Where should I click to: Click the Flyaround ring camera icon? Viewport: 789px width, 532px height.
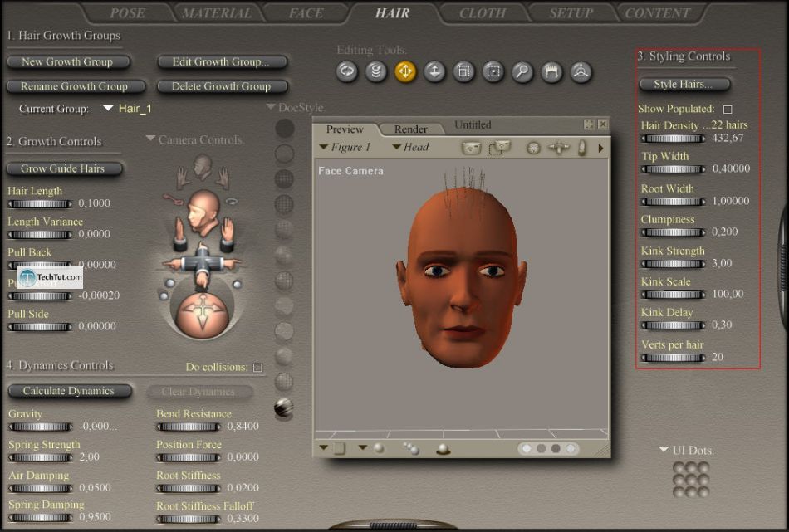click(231, 201)
